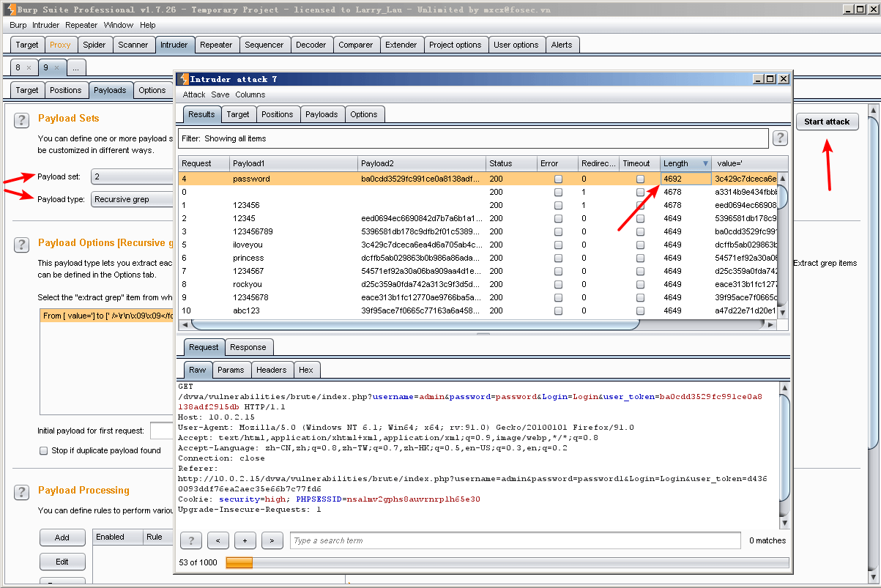Toggle Error checkbox for iloveyou row

[558, 245]
